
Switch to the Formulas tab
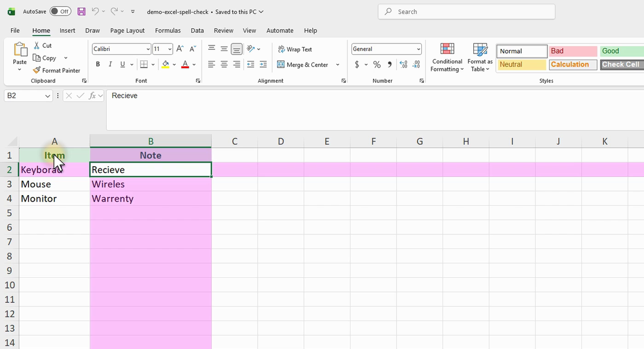pyautogui.click(x=168, y=31)
